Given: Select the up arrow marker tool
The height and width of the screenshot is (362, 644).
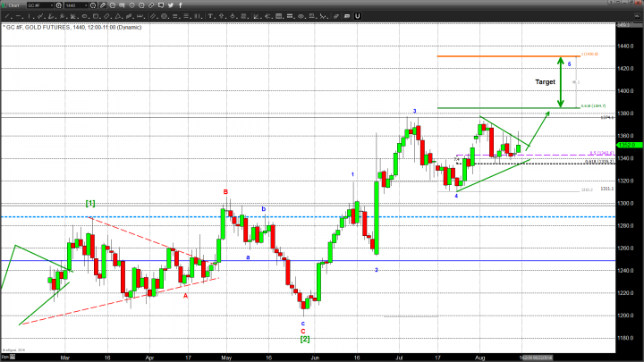Looking at the screenshot, I should tap(222, 16).
